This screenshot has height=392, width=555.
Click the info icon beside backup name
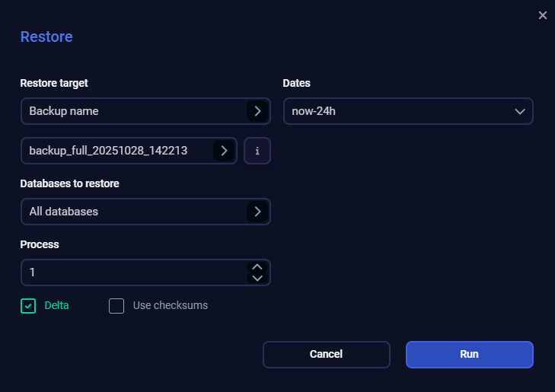[257, 151]
